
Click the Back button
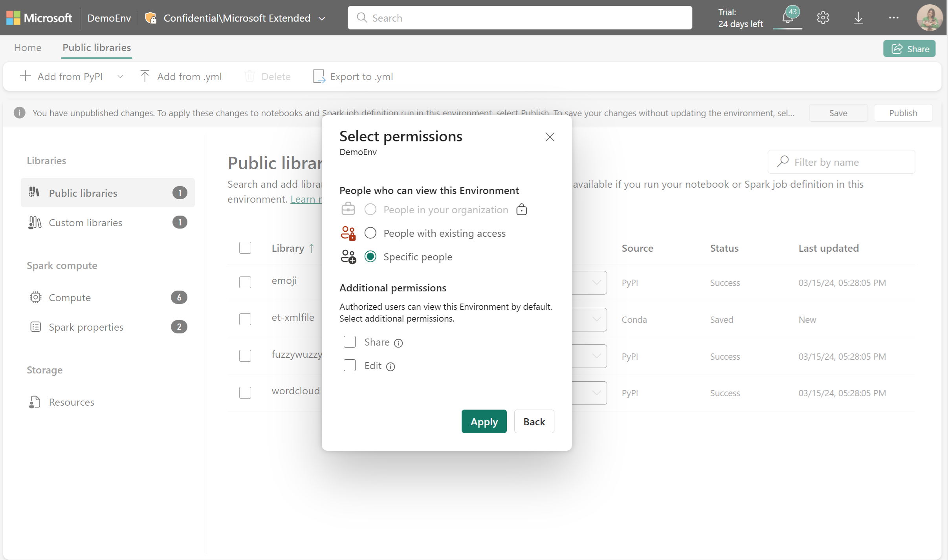534,421
